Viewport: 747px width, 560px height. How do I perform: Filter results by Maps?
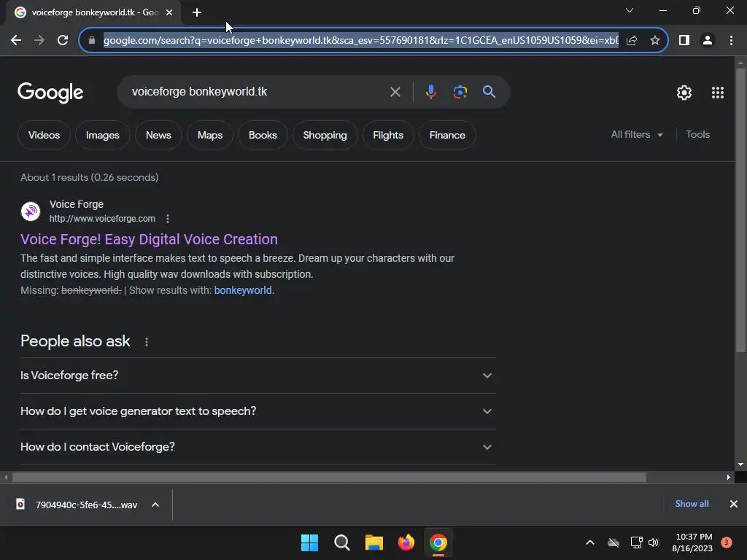pyautogui.click(x=210, y=135)
